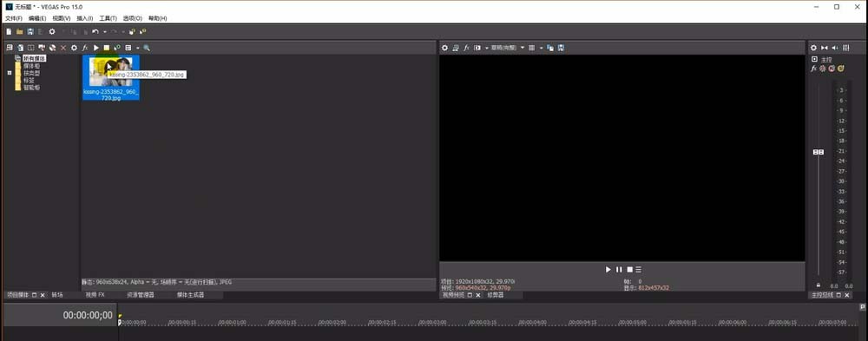Open Master FX icon under 主控
The height and width of the screenshot is (341, 868).
814,69
